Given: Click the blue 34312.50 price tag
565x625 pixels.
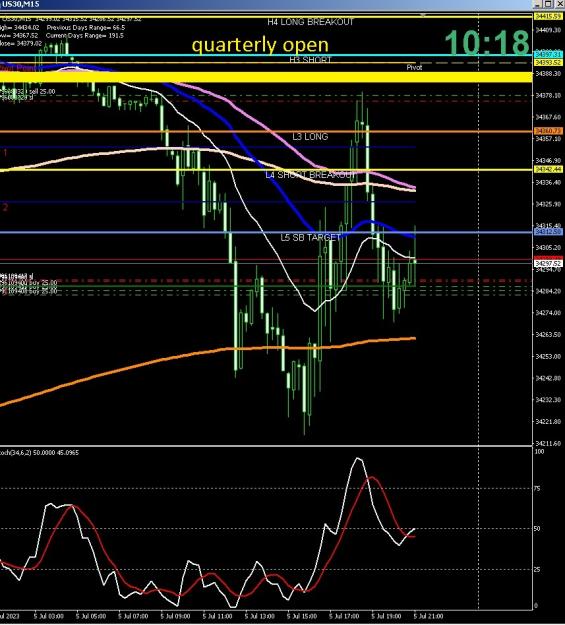Looking at the screenshot, I should [x=548, y=232].
